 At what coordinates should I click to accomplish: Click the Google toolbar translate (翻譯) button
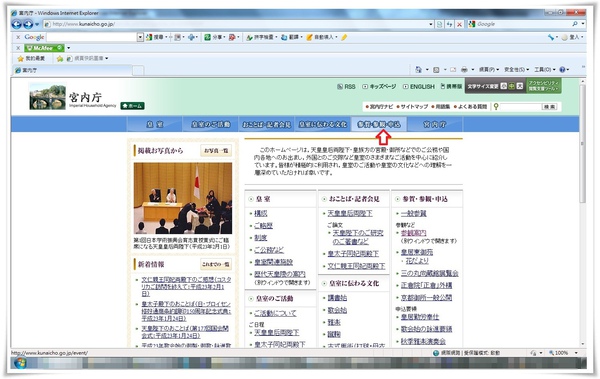click(291, 37)
